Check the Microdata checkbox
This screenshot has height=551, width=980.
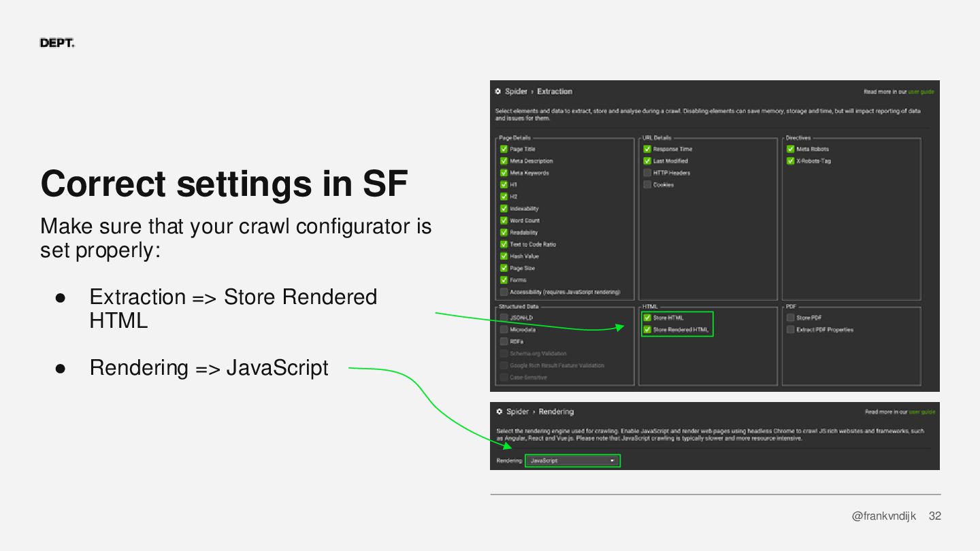(x=504, y=330)
